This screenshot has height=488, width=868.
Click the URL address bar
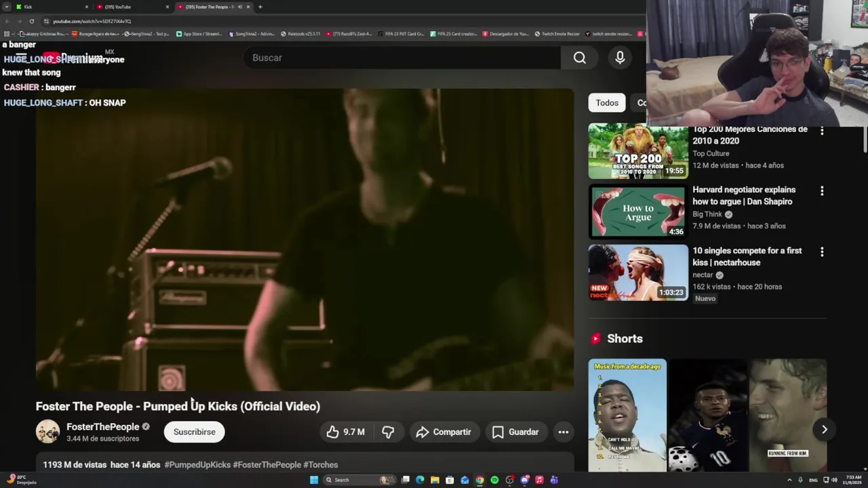click(x=339, y=21)
